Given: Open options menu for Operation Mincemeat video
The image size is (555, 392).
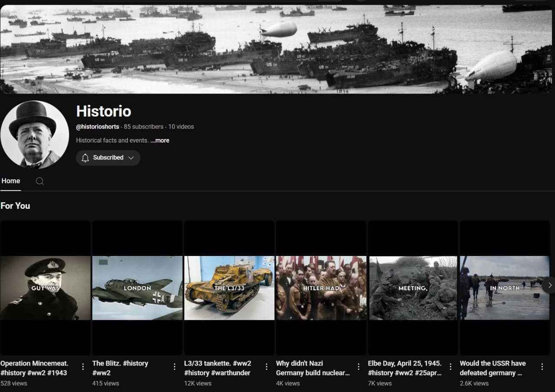Looking at the screenshot, I should (83, 367).
